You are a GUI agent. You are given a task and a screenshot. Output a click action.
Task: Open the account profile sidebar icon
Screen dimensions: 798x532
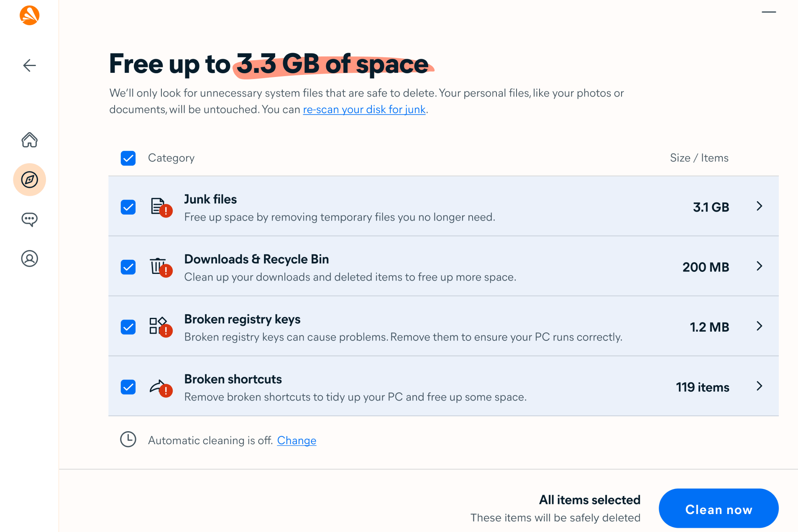tap(29, 258)
